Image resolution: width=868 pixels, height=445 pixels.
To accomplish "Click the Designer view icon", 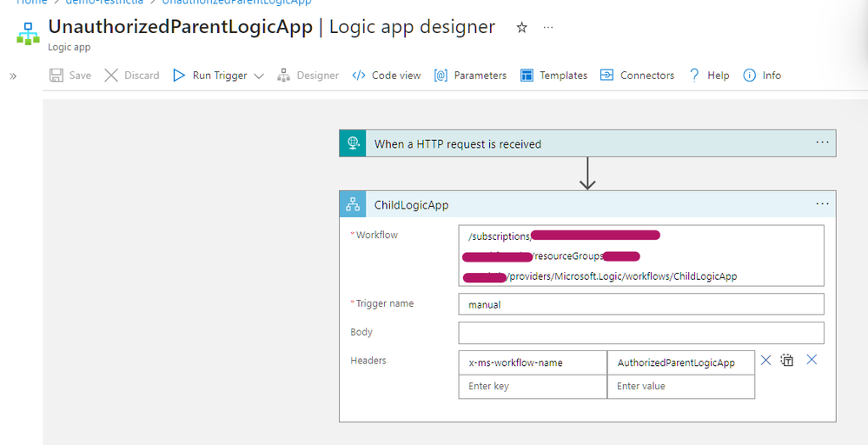I will tap(283, 76).
